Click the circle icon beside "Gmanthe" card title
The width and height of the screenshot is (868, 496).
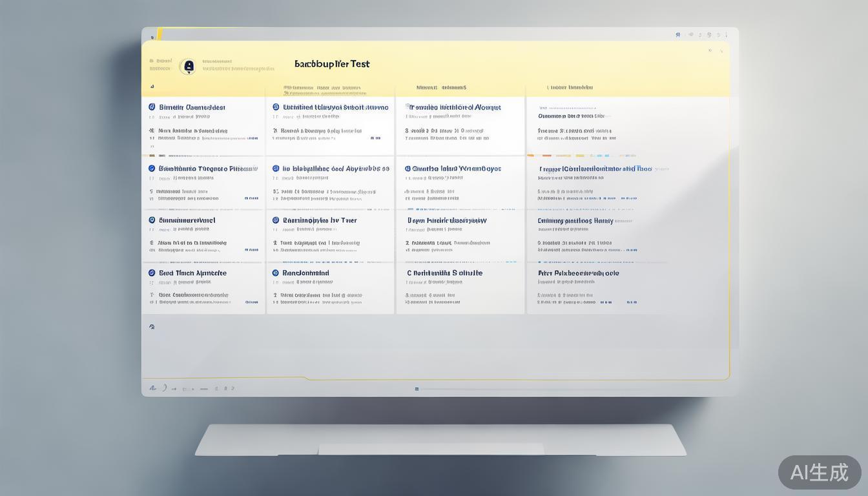[x=408, y=169]
